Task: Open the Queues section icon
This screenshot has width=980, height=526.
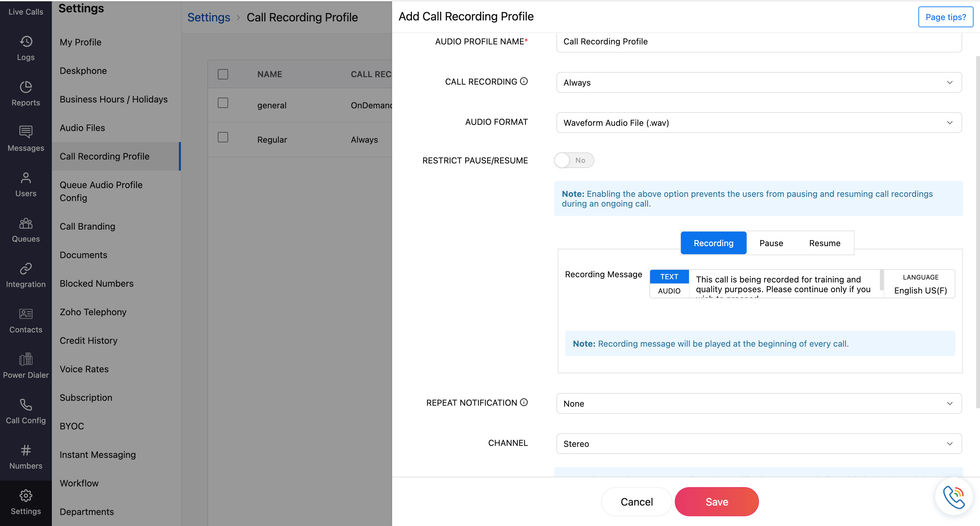Action: point(26,223)
